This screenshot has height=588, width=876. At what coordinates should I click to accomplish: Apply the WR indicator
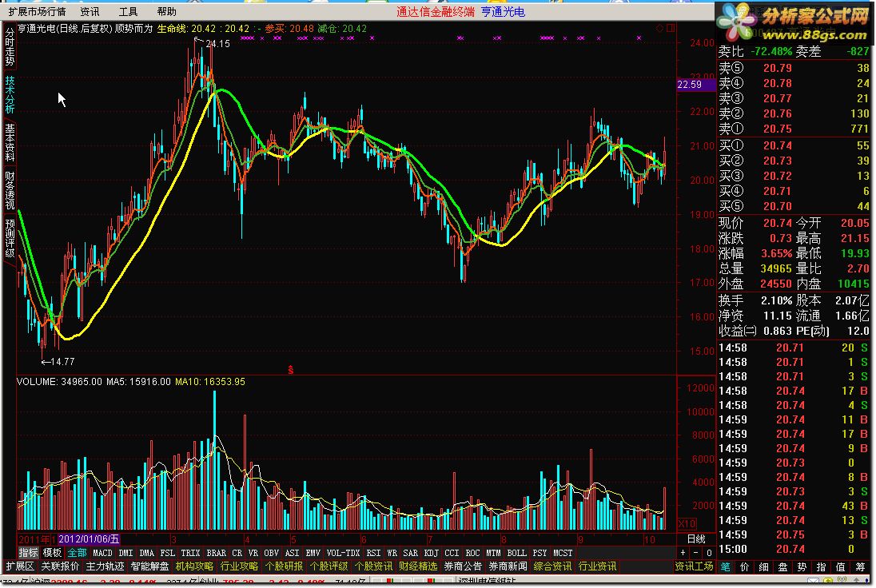[x=392, y=553]
